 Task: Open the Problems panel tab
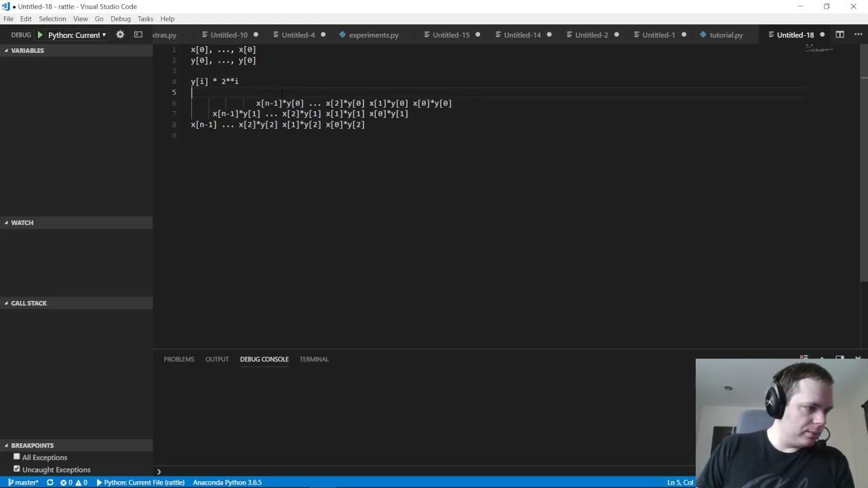click(x=179, y=359)
